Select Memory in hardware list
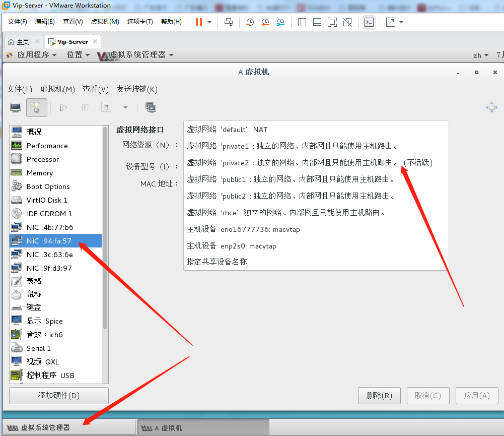The height and width of the screenshot is (436, 504). [56, 173]
